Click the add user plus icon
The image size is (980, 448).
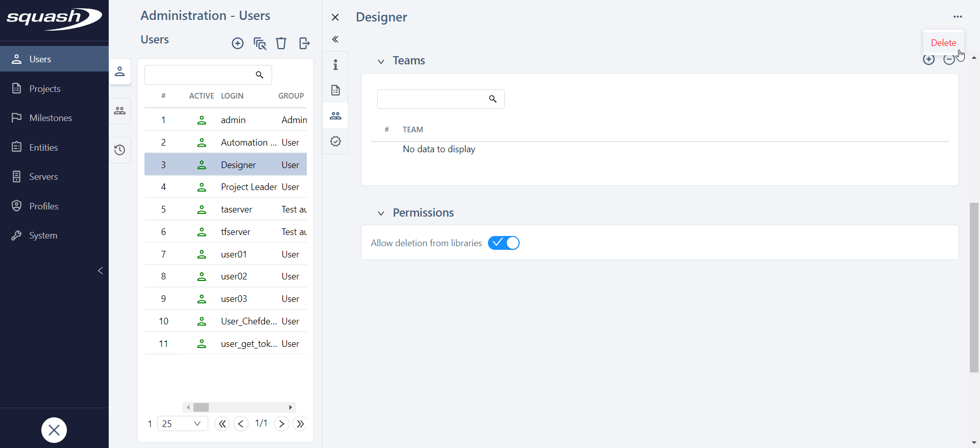tap(237, 43)
